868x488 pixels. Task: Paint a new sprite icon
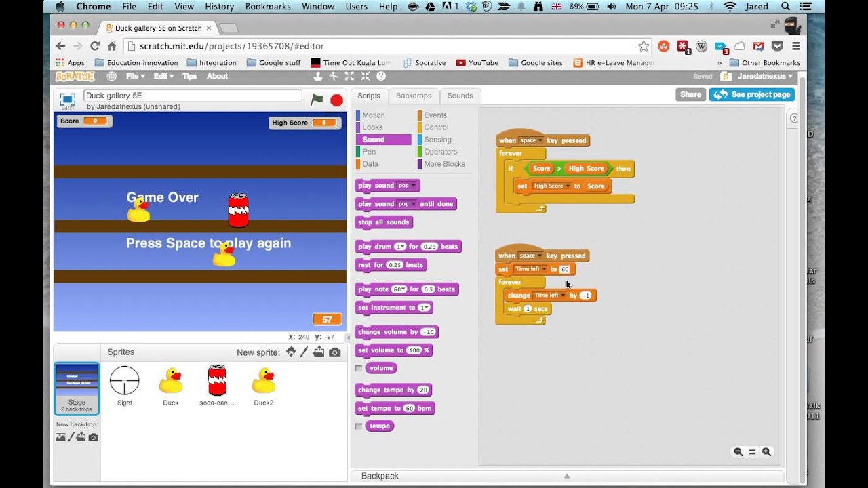304,352
